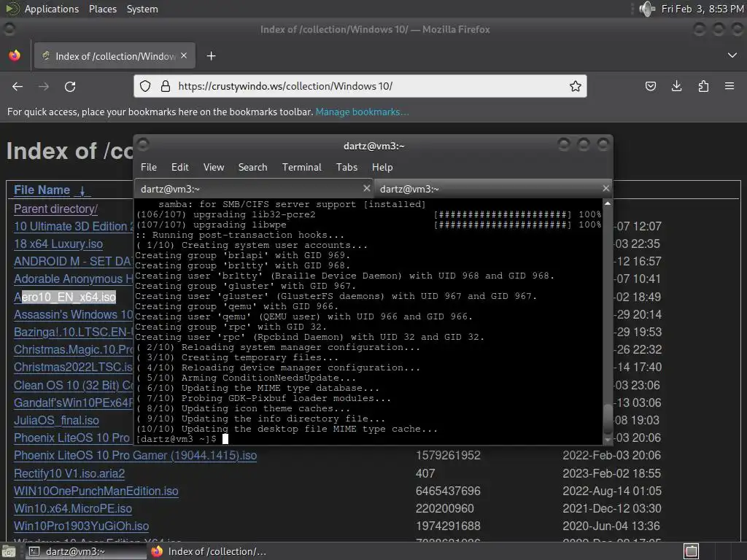Open the Firefox hamburger menu
Viewport: 747px width, 560px height.
(729, 86)
